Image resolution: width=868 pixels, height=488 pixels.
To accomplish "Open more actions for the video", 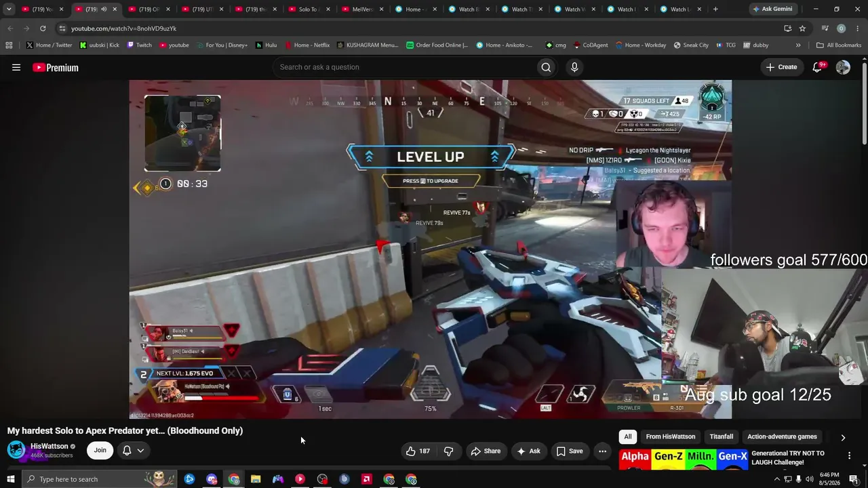I will [x=602, y=451].
